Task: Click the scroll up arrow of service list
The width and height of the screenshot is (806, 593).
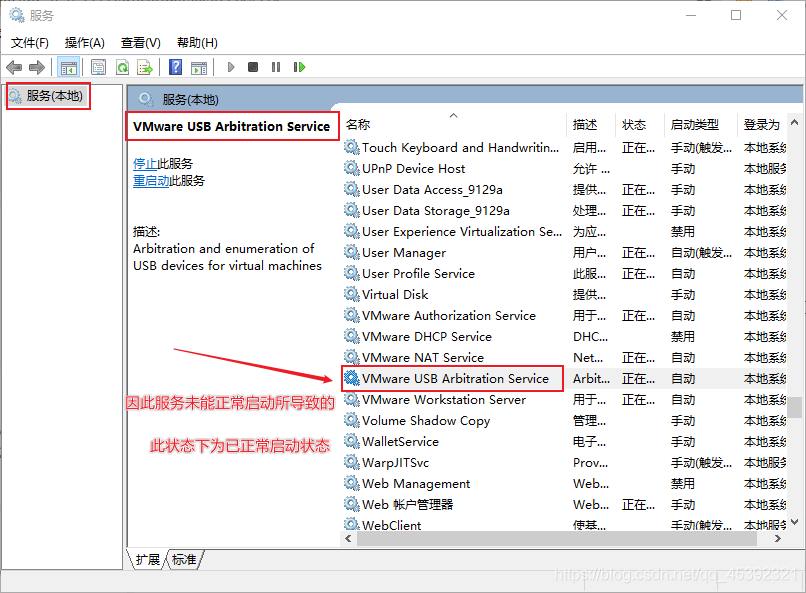Action: coord(795,122)
